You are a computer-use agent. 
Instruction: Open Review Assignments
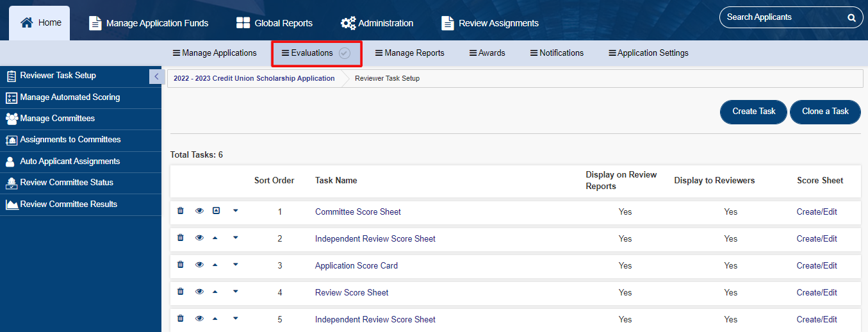[490, 23]
